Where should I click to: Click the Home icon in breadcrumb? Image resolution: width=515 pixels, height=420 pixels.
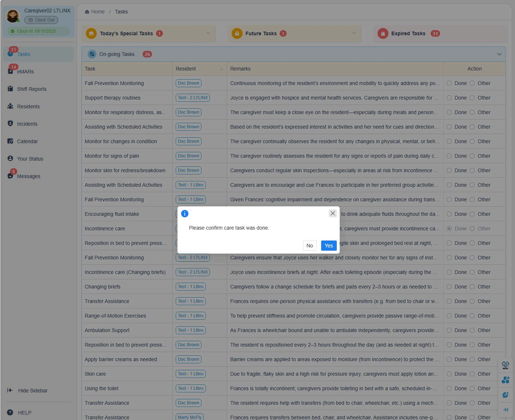pyautogui.click(x=87, y=12)
